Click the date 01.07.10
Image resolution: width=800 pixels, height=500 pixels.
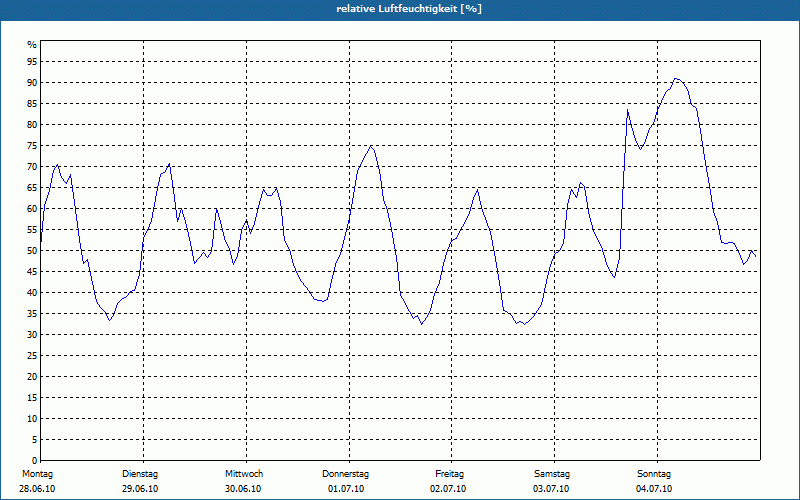[346, 489]
